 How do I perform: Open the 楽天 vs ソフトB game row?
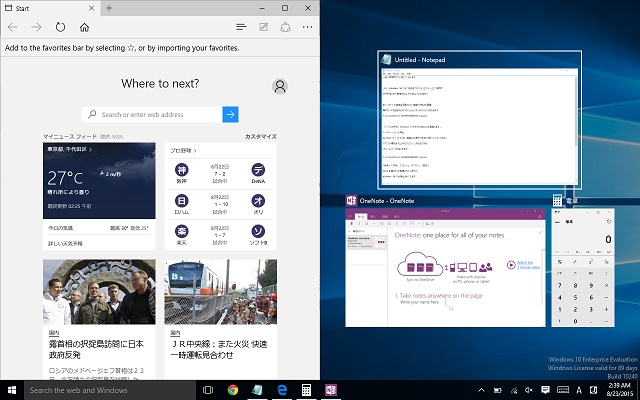pyautogui.click(x=220, y=235)
